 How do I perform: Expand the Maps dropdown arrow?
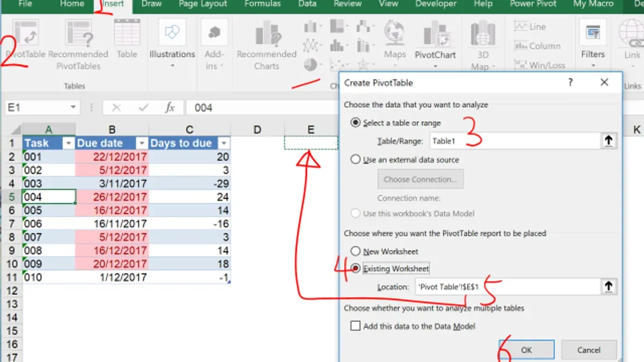click(395, 67)
